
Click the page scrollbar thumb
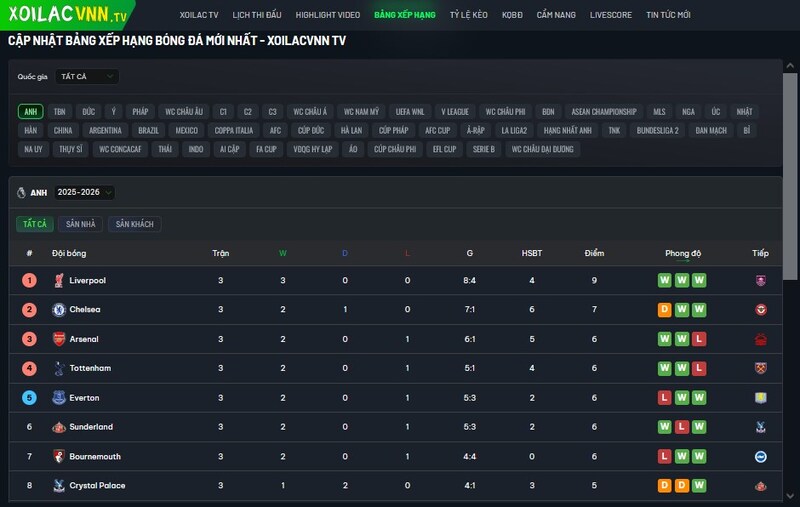pos(790,176)
